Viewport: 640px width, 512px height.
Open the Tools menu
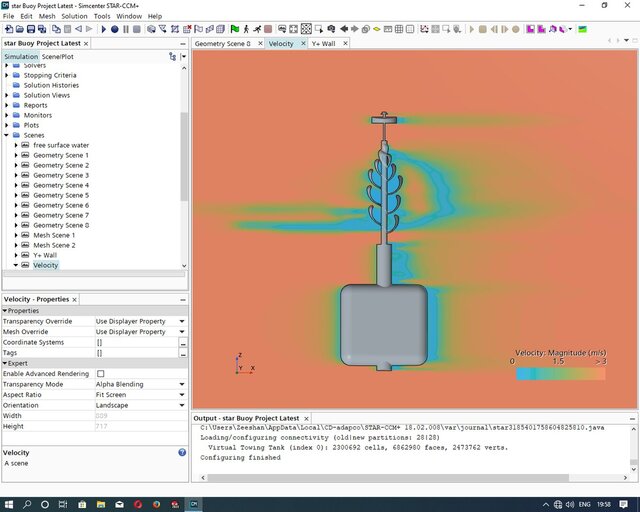tap(102, 16)
